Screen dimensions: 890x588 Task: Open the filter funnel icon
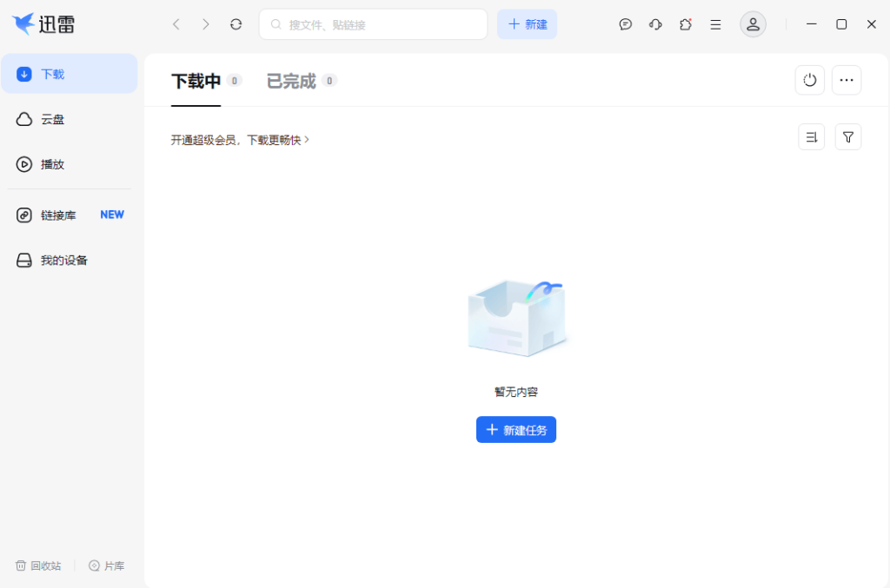[848, 136]
